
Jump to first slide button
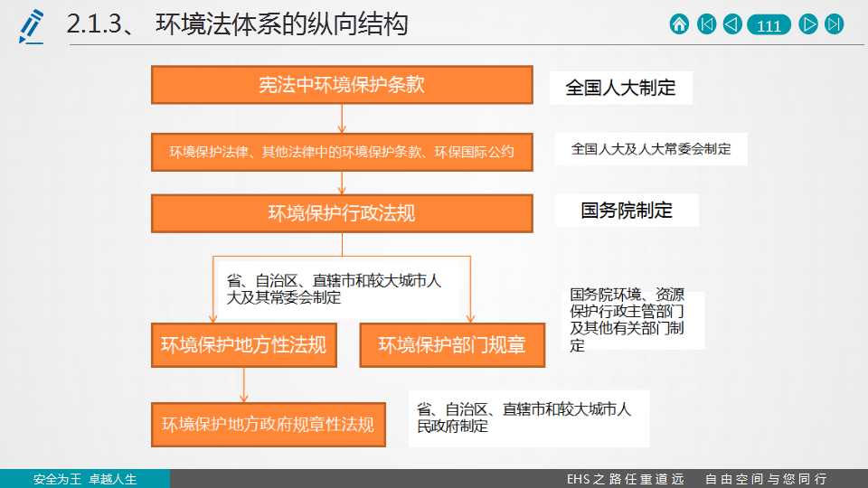[x=706, y=24]
